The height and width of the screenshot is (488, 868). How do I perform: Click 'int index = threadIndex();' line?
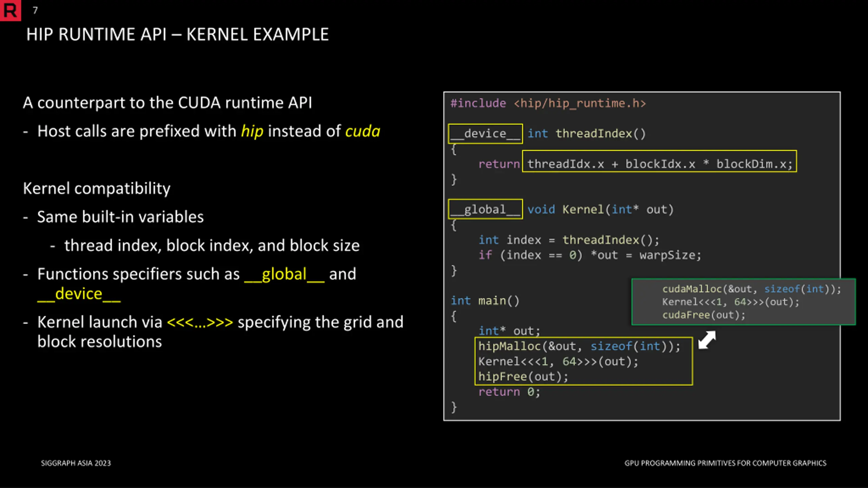569,240
